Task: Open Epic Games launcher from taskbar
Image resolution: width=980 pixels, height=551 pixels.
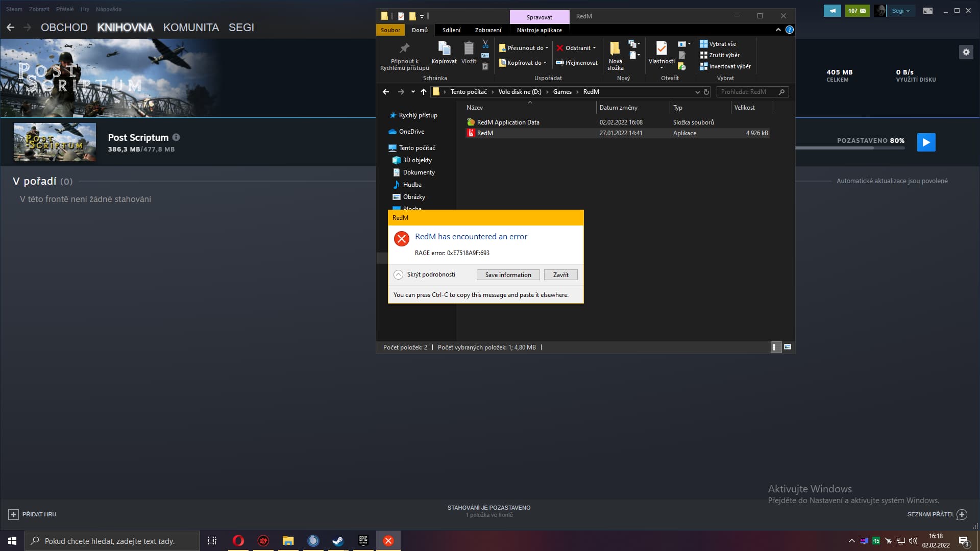Action: click(363, 541)
